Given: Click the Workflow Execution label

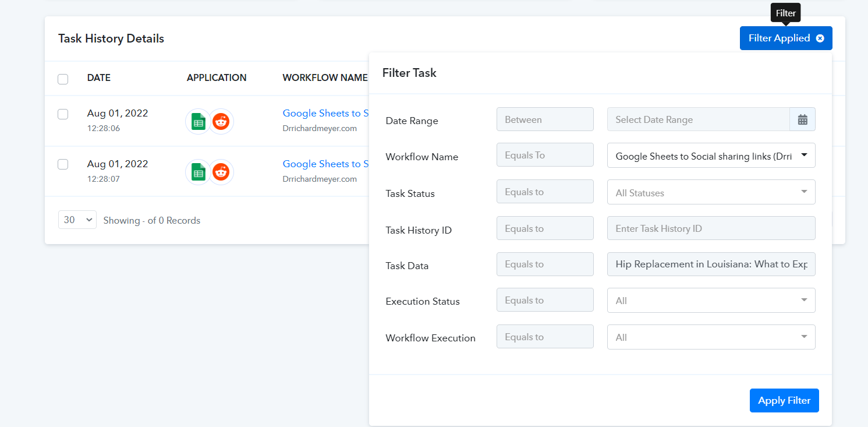Looking at the screenshot, I should pos(431,338).
